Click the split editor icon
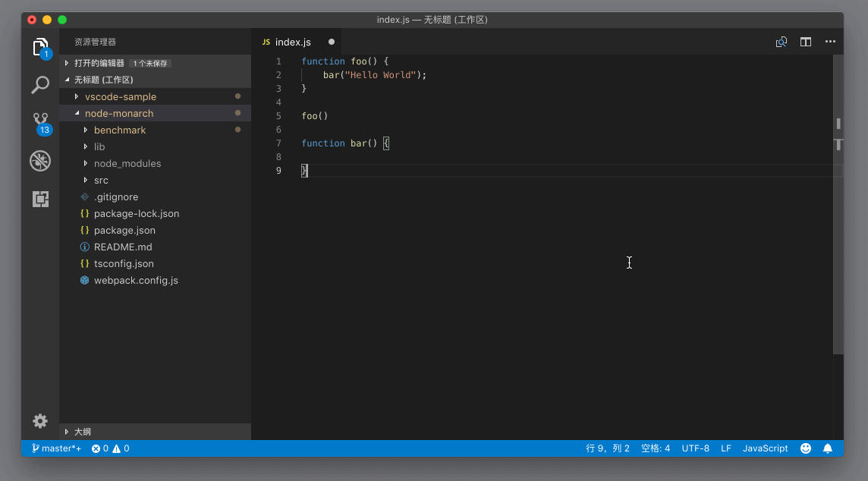The width and height of the screenshot is (868, 481). pos(806,42)
